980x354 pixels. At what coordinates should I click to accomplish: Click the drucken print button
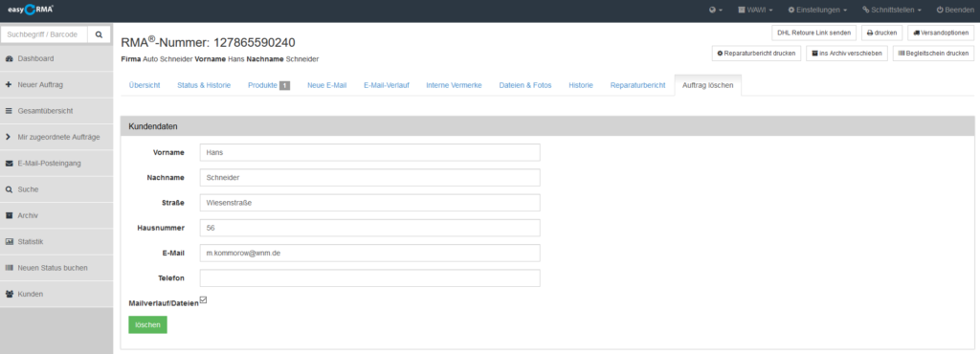click(881, 33)
